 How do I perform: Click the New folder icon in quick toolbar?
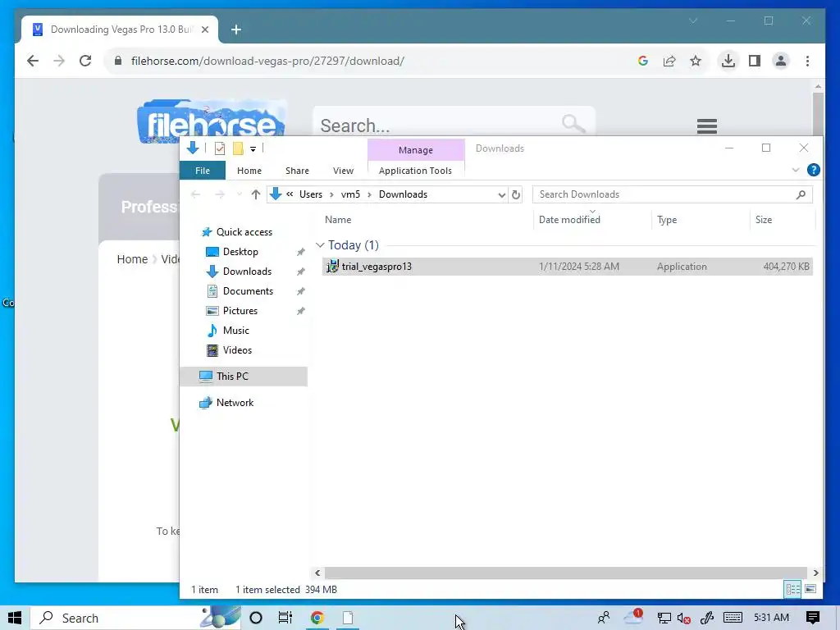238,148
